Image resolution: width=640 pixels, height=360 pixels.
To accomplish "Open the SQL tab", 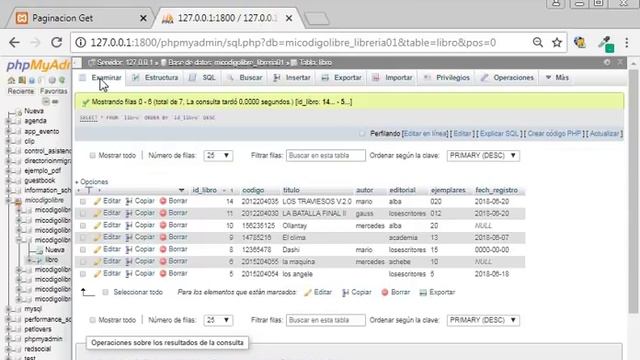I will (x=202, y=78).
